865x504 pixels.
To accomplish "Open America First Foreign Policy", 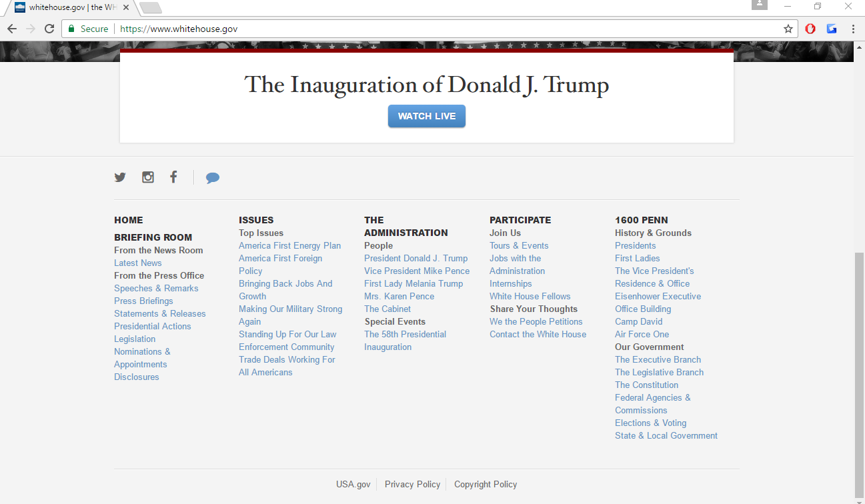I will (x=281, y=265).
